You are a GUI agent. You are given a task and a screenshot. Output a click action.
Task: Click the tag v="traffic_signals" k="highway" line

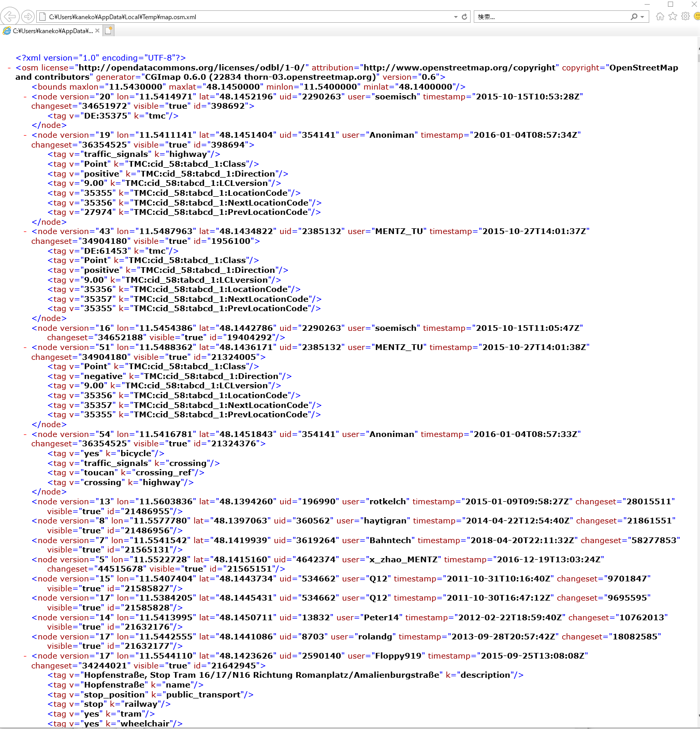coord(134,154)
